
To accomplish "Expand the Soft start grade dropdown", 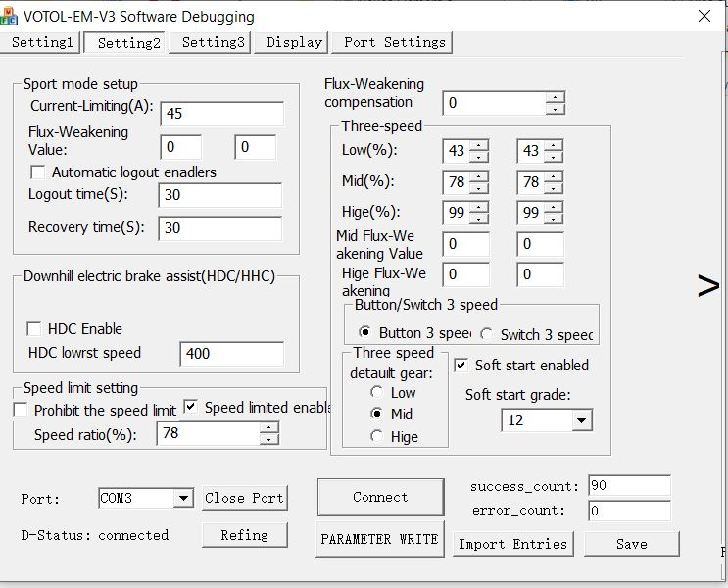I will (581, 420).
